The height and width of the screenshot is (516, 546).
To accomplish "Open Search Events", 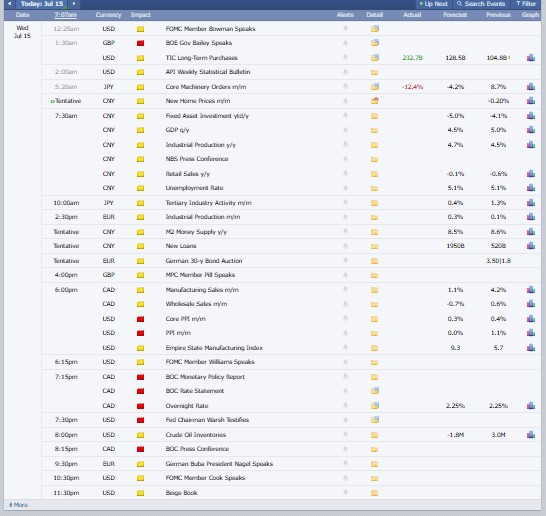I will [481, 4].
